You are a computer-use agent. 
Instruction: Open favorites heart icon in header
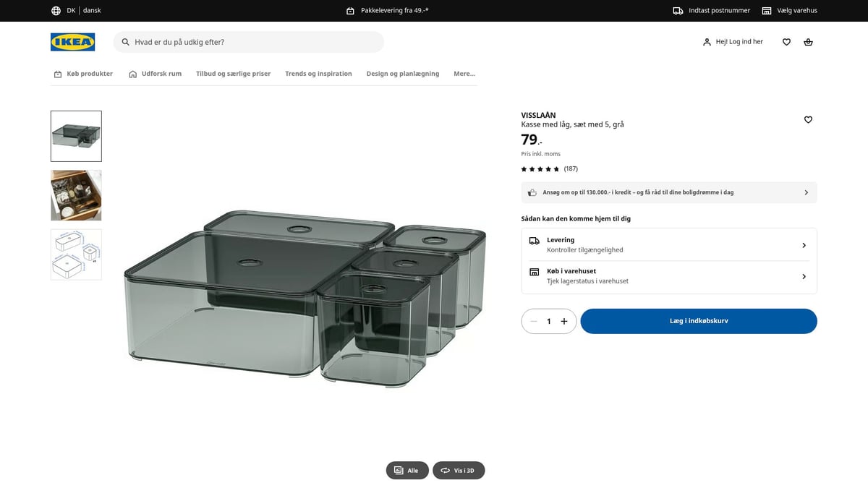tap(786, 42)
